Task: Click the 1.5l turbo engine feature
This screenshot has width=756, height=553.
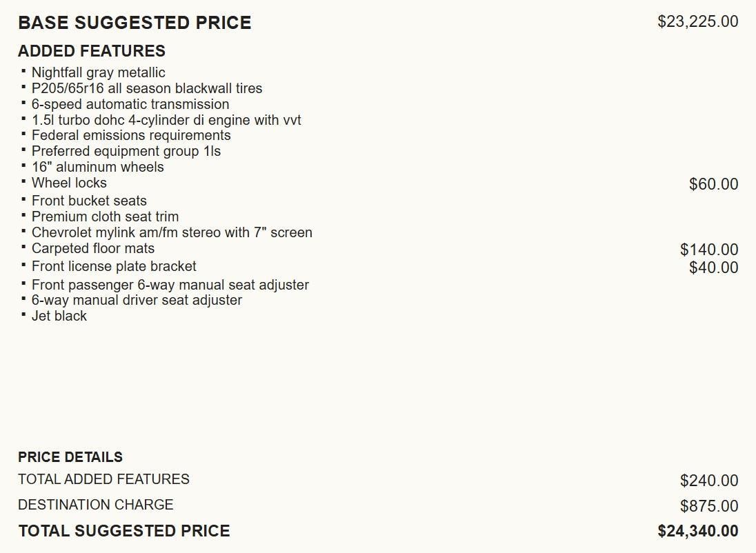Action: click(x=166, y=120)
